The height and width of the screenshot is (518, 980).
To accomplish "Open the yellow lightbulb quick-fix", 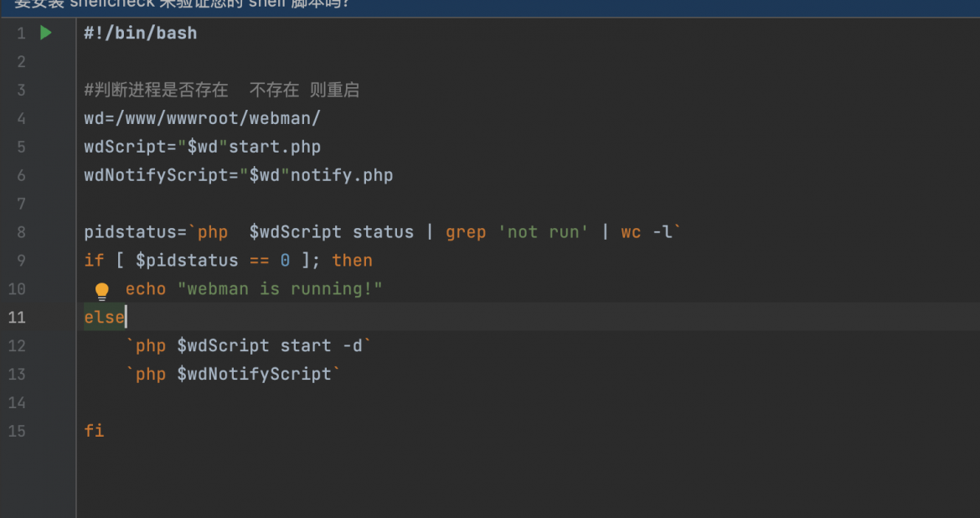I will coord(102,291).
